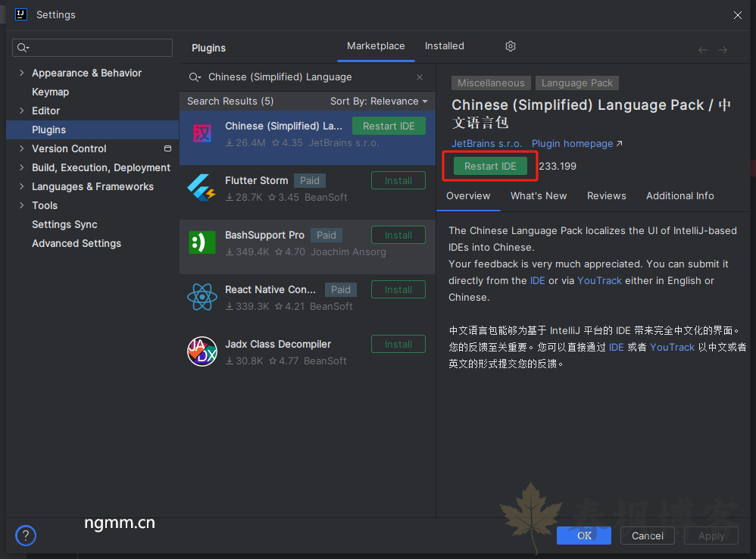Click the OK button

pos(584,536)
